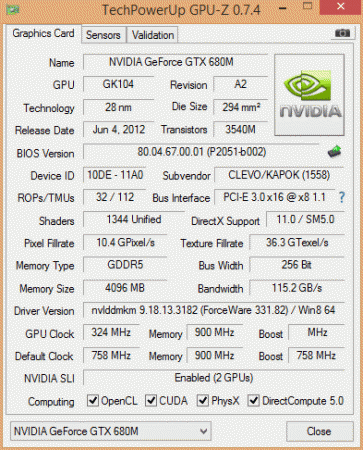Click the GPU-Z title bar app icon
Viewport: 363px width, 450px height.
click(13, 9)
